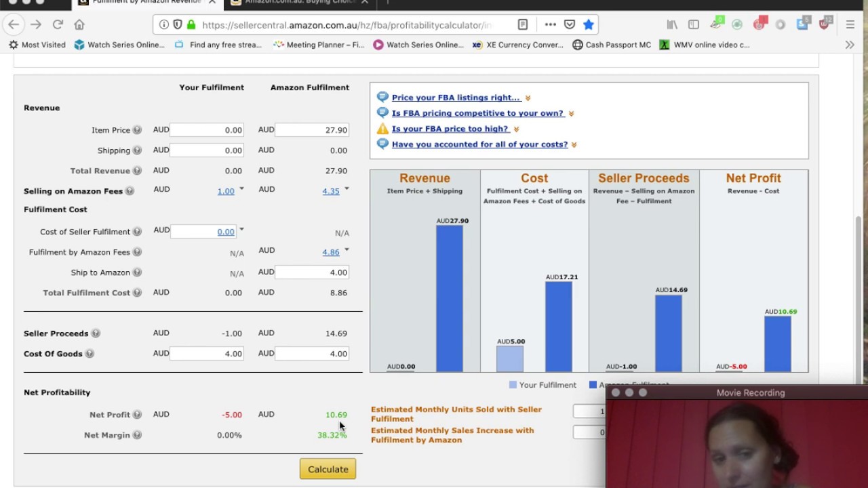Screen dimensions: 868x488
Task: Open 'Price your FBA listings right...' link
Action: click(x=456, y=98)
